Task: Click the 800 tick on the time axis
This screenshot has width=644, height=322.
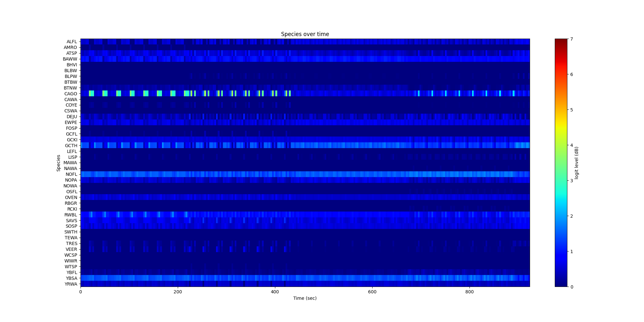Action: (469, 292)
